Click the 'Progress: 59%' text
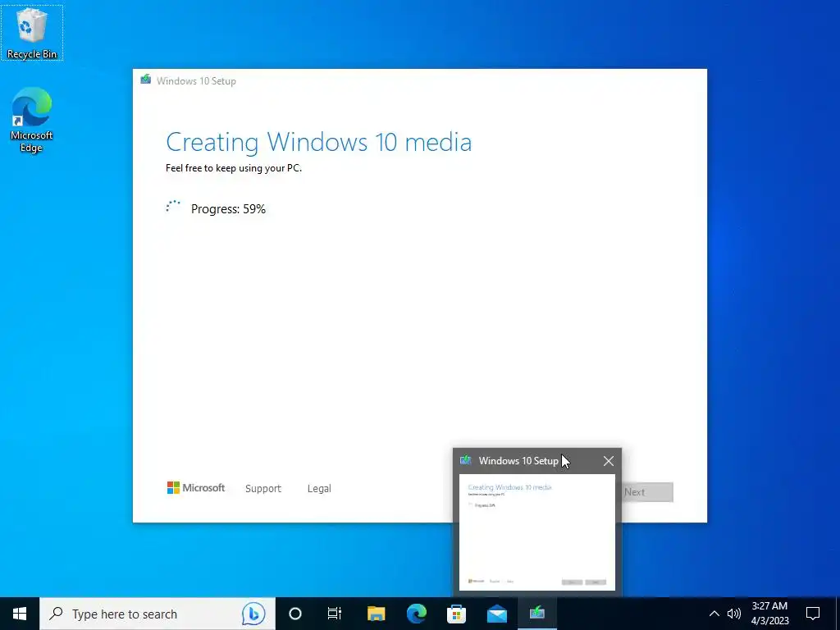 (228, 209)
